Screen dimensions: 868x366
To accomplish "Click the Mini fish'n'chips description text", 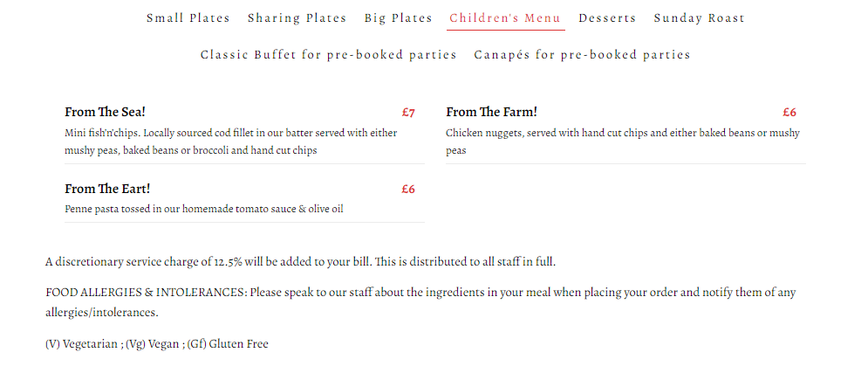I will tap(231, 142).
